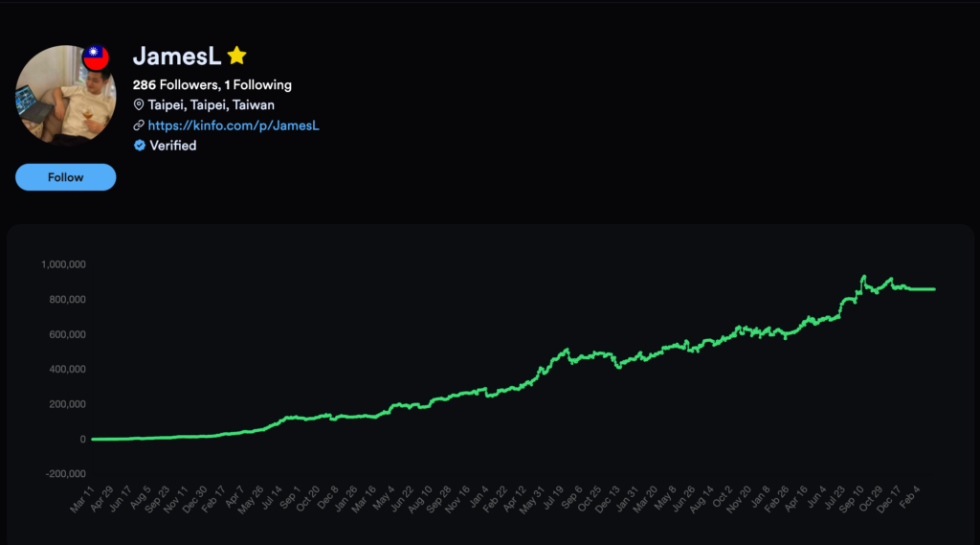Click the 0 baseline y-axis label

coord(82,440)
